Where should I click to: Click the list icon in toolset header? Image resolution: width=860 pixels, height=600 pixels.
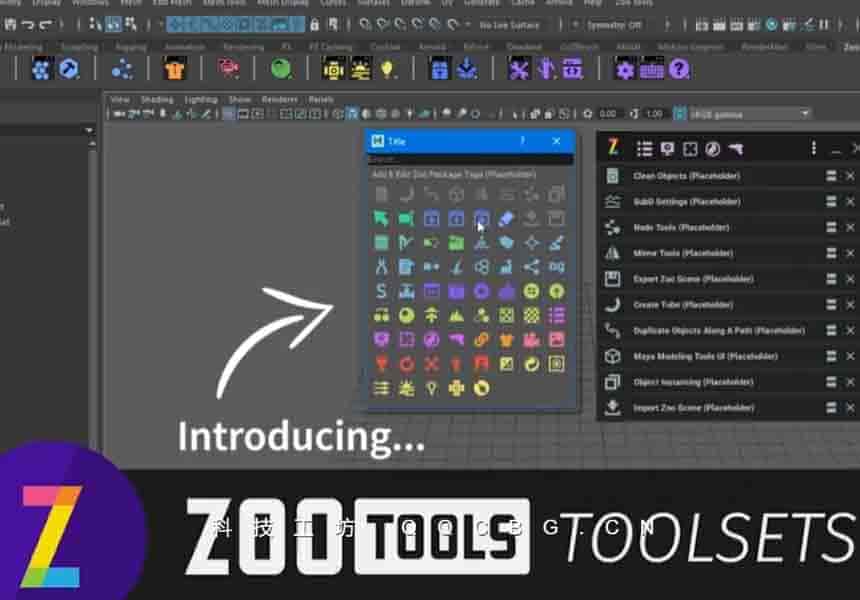click(644, 149)
